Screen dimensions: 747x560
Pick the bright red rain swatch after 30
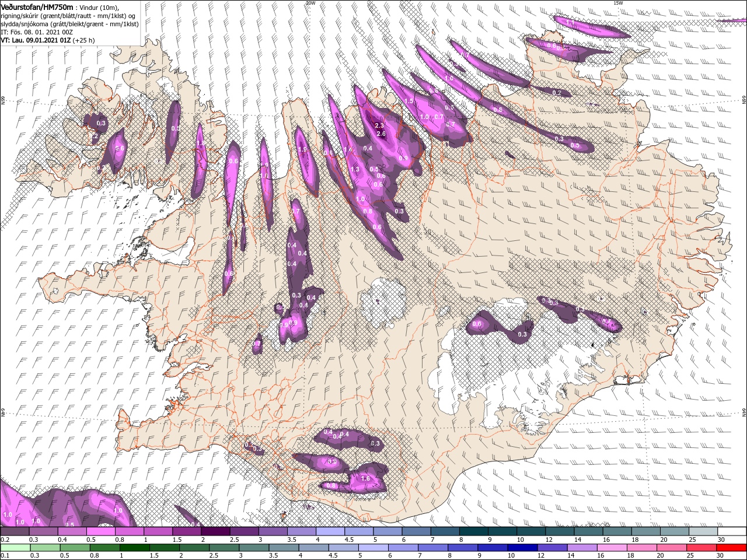(732, 547)
